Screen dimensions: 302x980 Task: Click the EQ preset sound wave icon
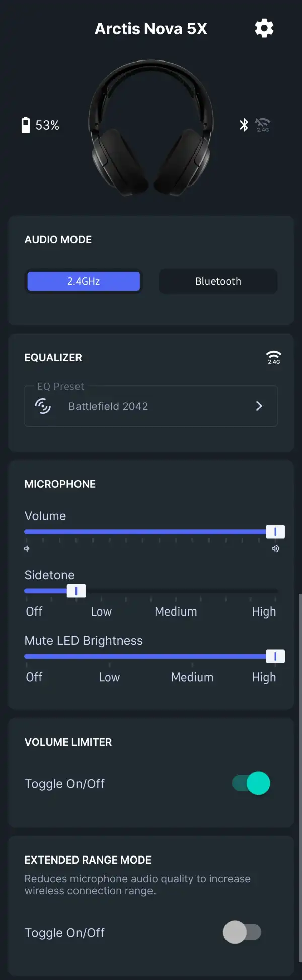tap(43, 406)
